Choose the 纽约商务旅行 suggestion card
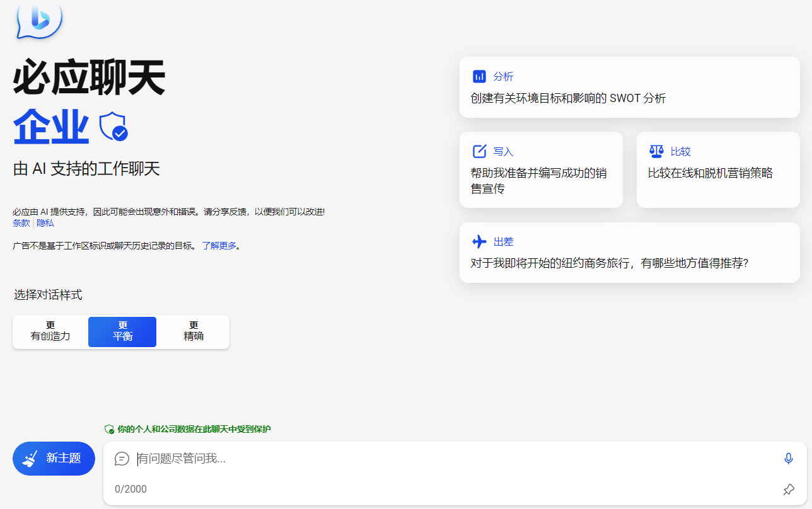 (x=629, y=252)
